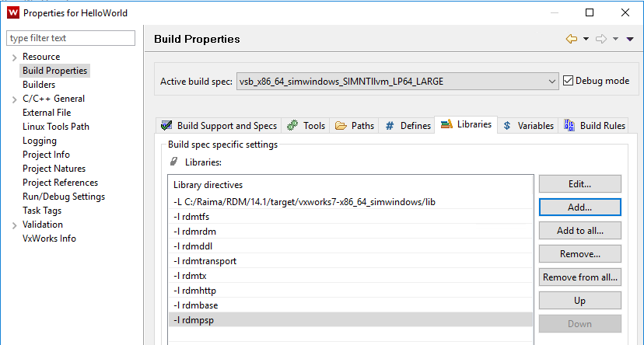Open the back history dropdown arrow
Viewport: 644px width, 345px height.
(586, 39)
